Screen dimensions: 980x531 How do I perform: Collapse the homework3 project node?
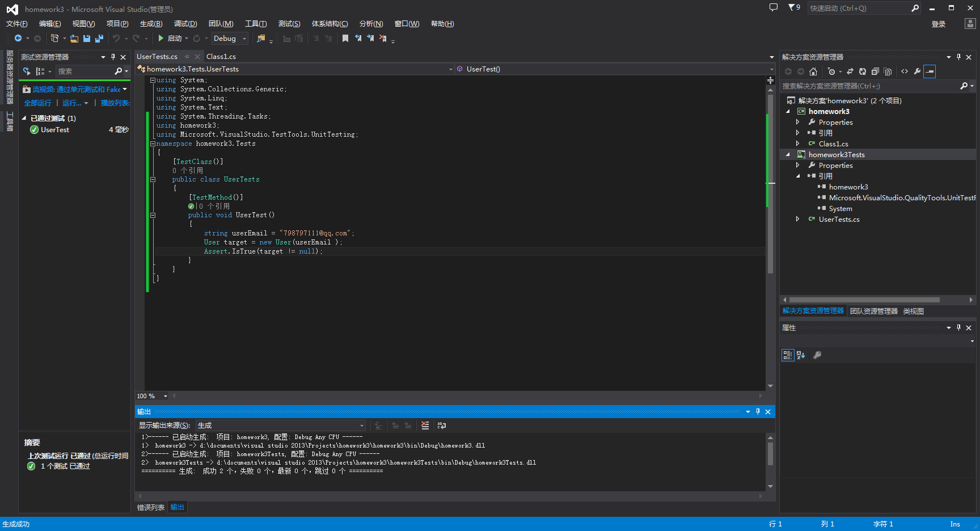tap(788, 112)
